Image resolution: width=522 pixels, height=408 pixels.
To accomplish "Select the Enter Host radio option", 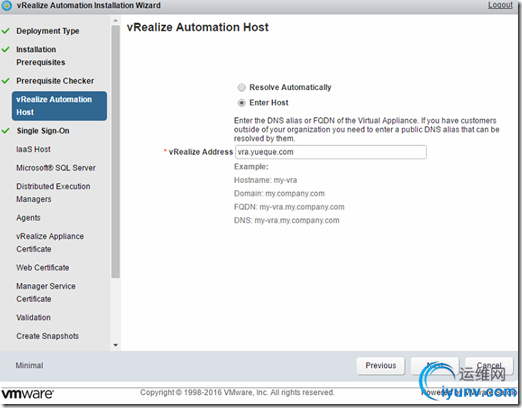I will (242, 103).
